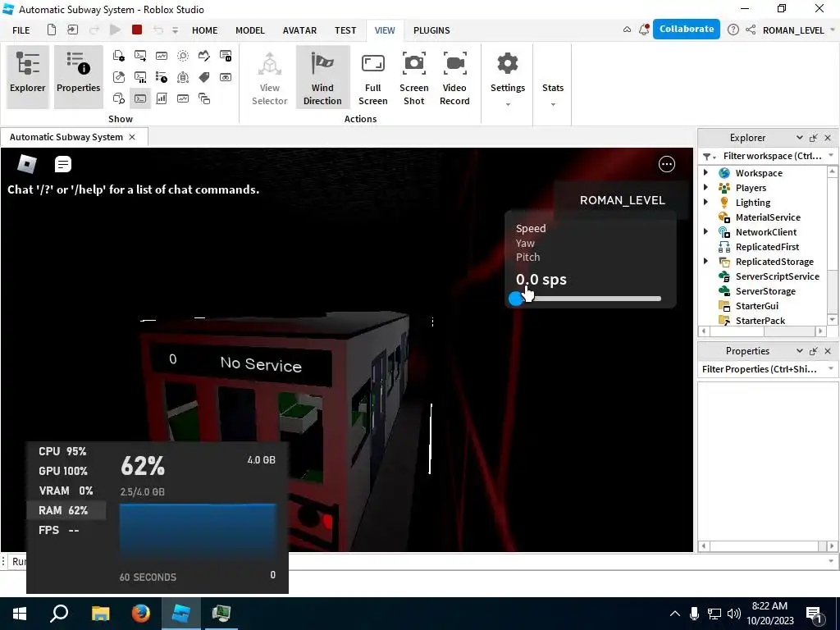Viewport: 840px width, 630px height.
Task: Open the FILE menu
Action: point(21,30)
